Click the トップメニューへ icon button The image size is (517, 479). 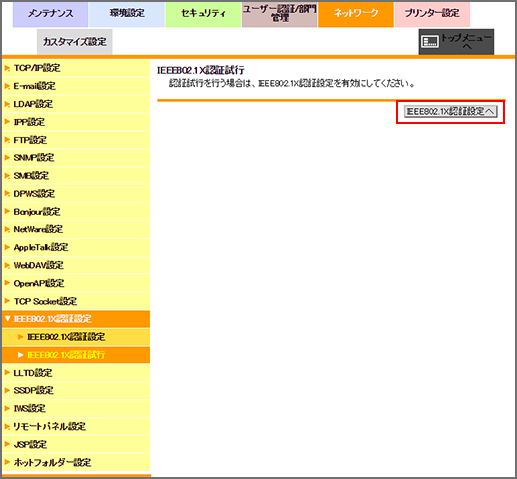click(x=456, y=42)
